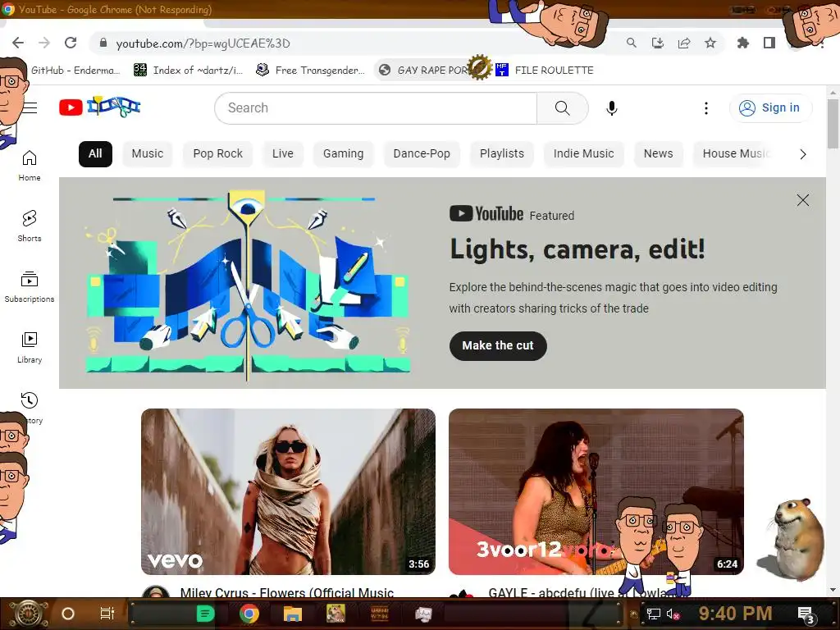
Task: Click the muted volume tray icon
Action: (673, 614)
